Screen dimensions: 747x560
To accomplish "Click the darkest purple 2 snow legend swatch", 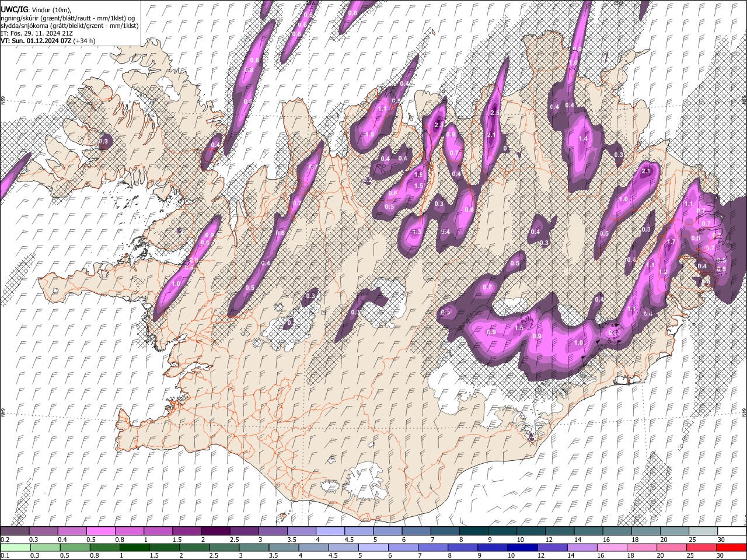I will click(215, 531).
